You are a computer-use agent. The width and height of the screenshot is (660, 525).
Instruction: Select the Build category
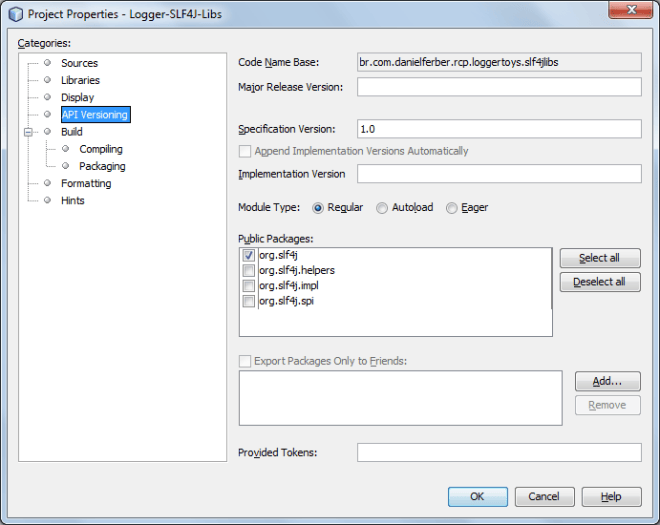(72, 132)
